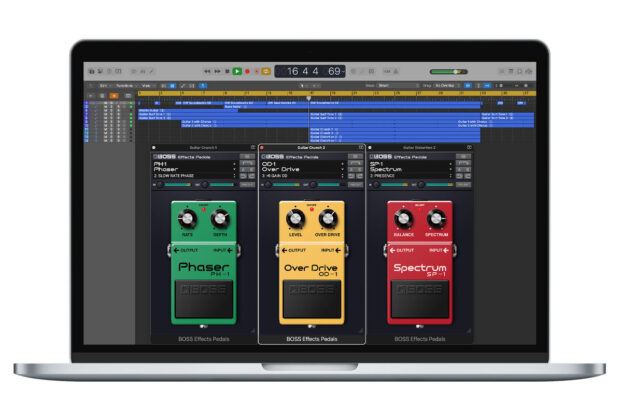Toggle the red Spectrum pedal footswitch
620x420 pixels.
[x=420, y=299]
